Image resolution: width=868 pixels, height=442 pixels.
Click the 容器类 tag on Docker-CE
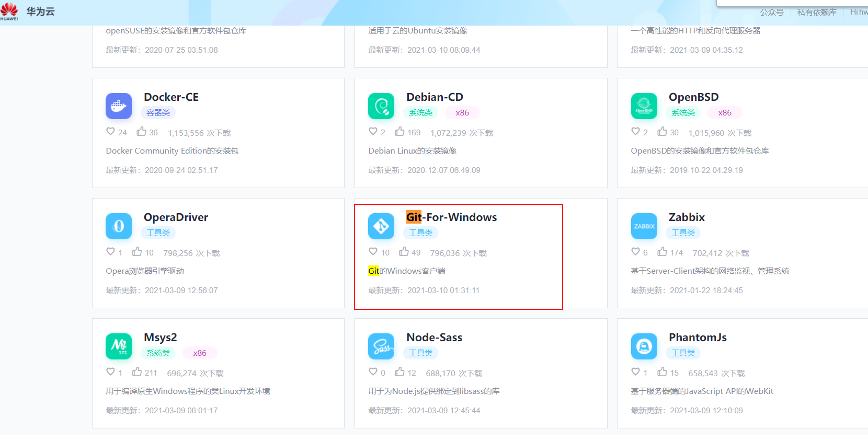tap(158, 113)
